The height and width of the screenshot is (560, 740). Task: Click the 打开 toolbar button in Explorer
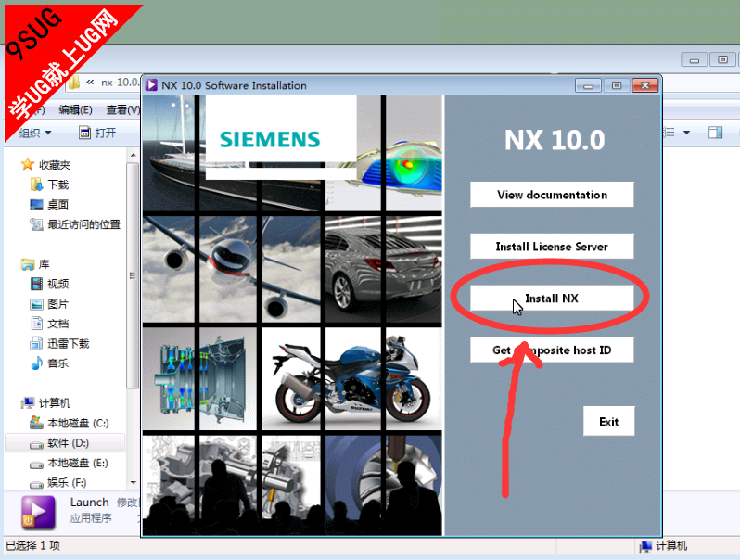tap(97, 133)
